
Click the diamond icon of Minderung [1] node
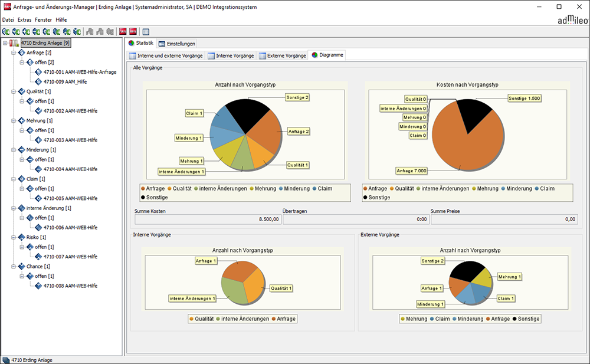(x=22, y=150)
